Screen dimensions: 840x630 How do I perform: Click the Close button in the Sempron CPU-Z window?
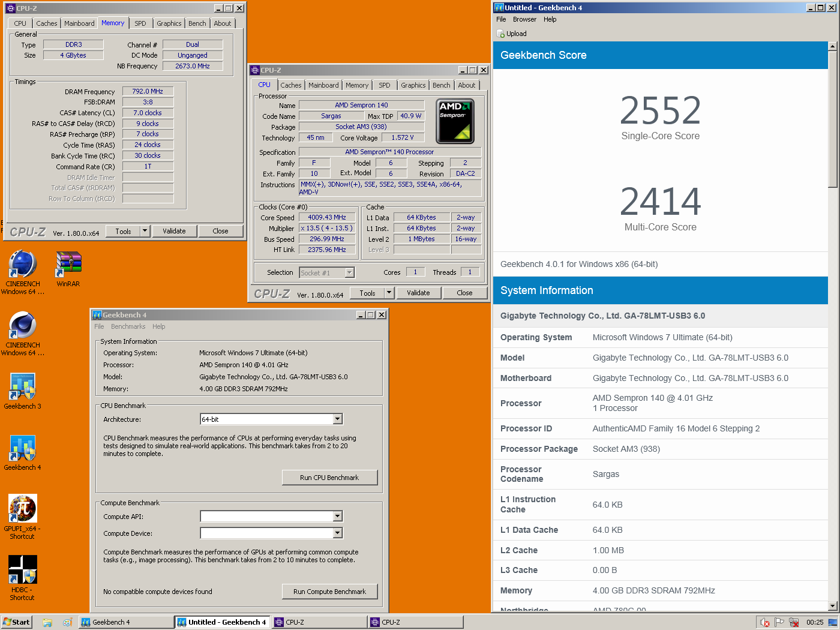coord(464,293)
